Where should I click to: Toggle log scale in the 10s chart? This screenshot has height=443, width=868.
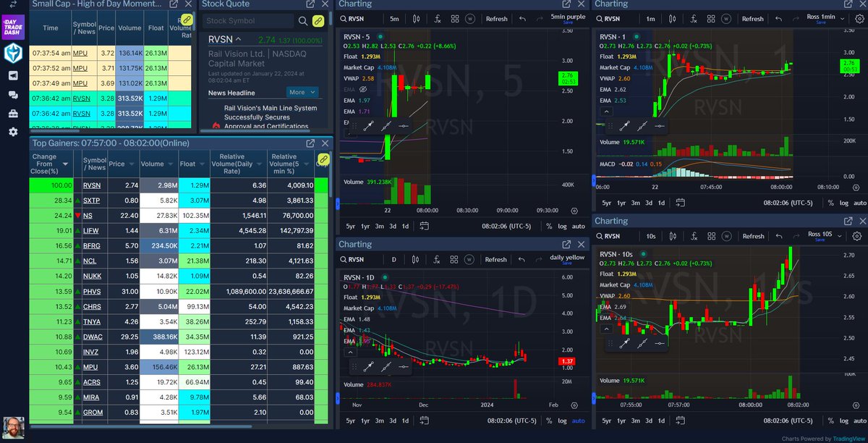click(x=845, y=421)
